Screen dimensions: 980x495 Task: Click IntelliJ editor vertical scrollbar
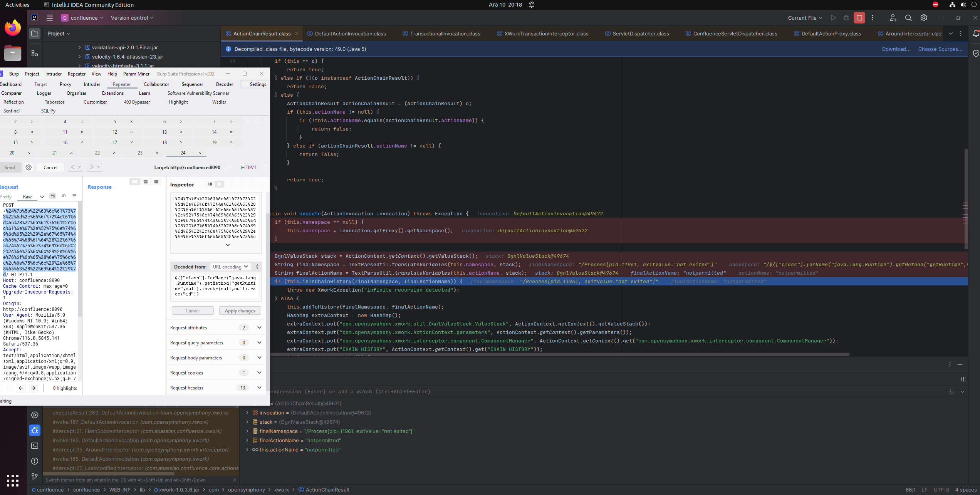[x=966, y=198]
